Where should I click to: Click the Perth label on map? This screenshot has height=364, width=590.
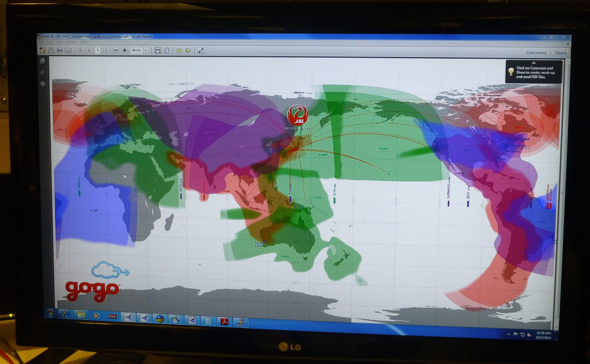[259, 243]
